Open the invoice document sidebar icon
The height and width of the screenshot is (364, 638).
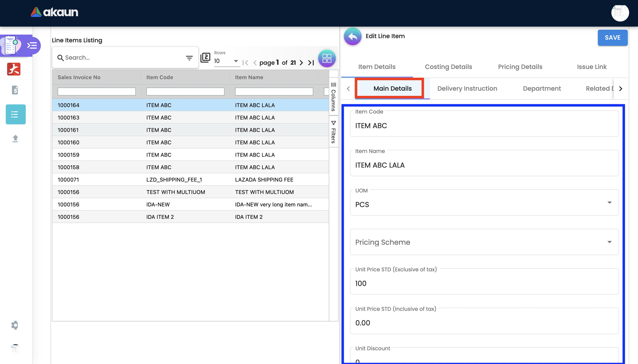pyautogui.click(x=15, y=90)
